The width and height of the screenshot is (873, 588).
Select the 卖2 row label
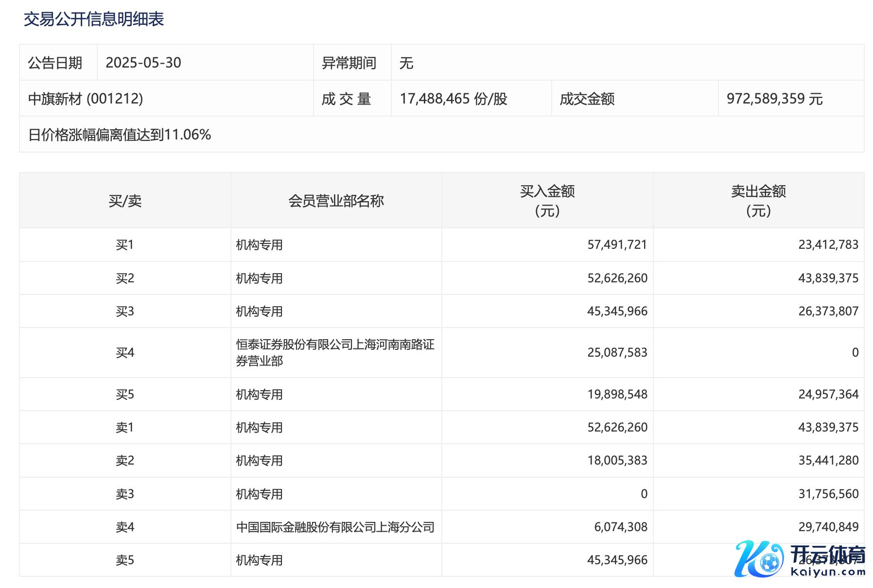[x=125, y=461]
